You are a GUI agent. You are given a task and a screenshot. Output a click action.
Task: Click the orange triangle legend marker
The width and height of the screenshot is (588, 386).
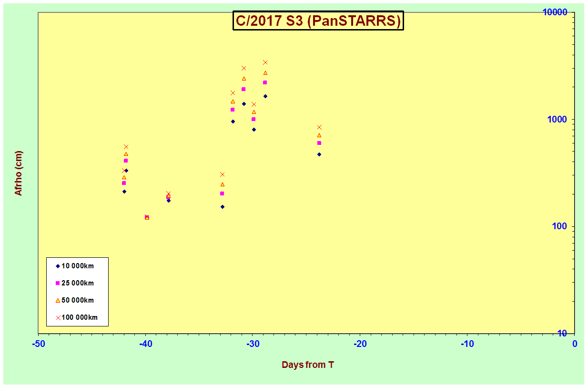(58, 300)
